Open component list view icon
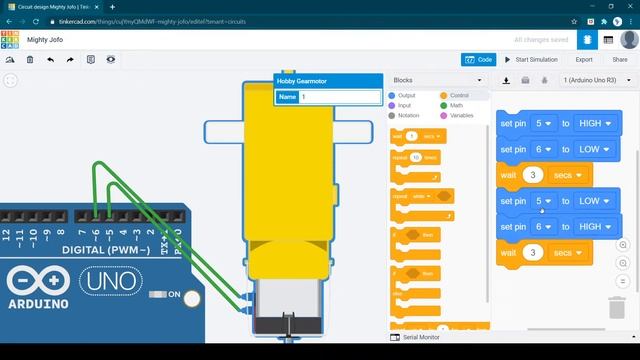640x360 pixels. click(608, 40)
